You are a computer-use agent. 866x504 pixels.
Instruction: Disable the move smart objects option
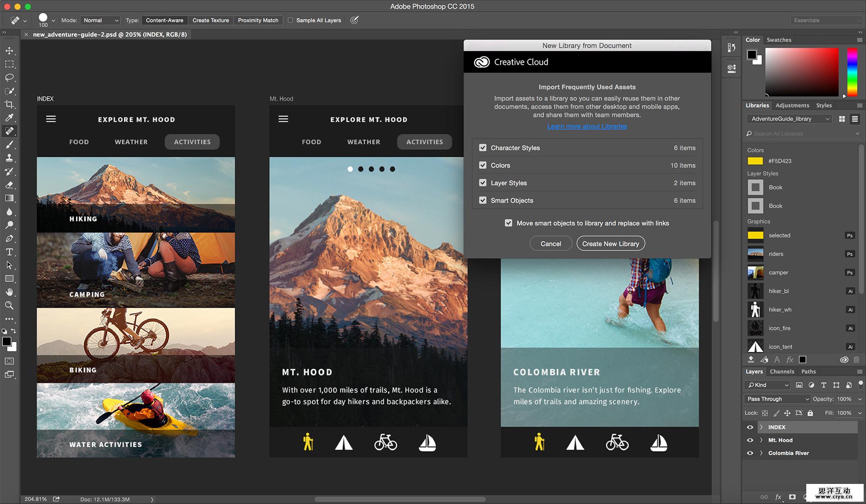508,223
